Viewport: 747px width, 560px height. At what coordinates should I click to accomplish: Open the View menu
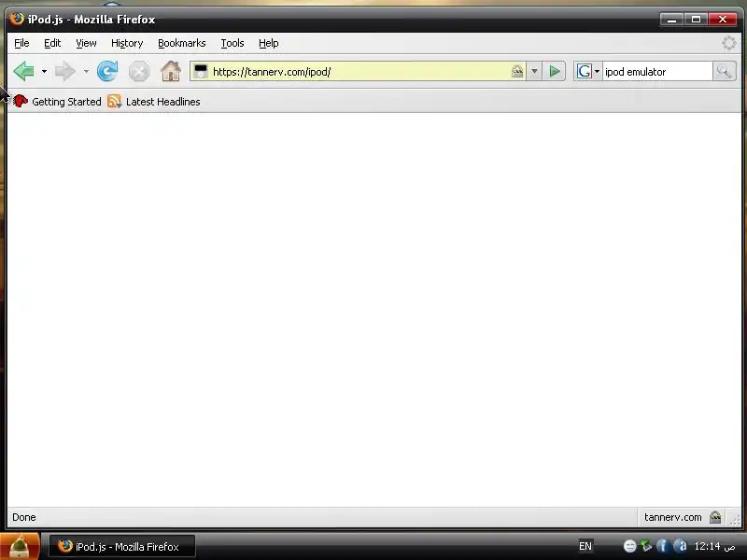tap(86, 43)
